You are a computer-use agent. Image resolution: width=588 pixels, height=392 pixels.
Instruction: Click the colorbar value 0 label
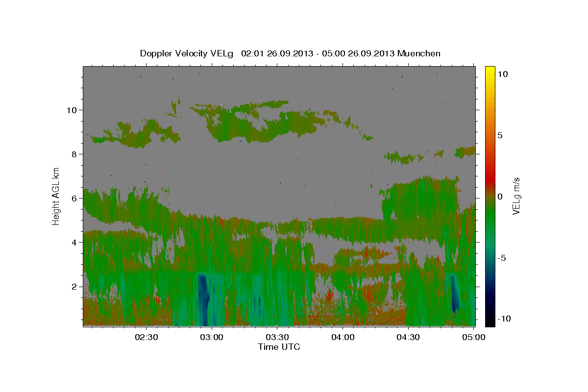(x=500, y=196)
